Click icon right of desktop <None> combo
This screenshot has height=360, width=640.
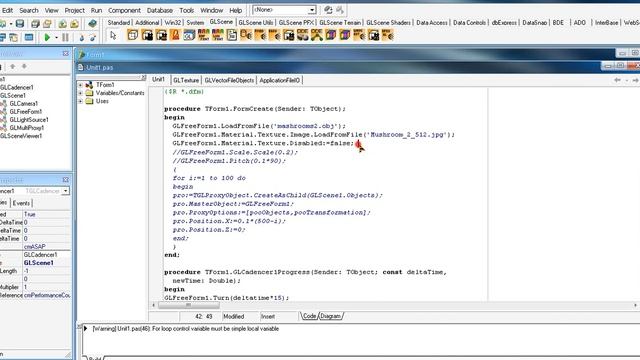(x=328, y=9)
